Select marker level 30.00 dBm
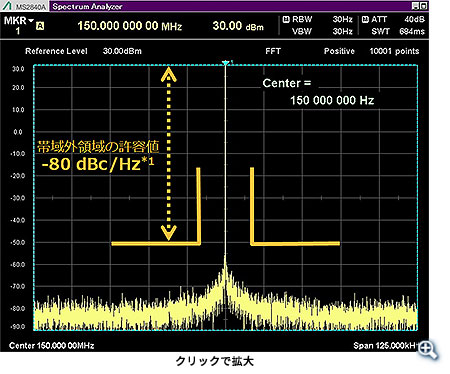 click(238, 26)
